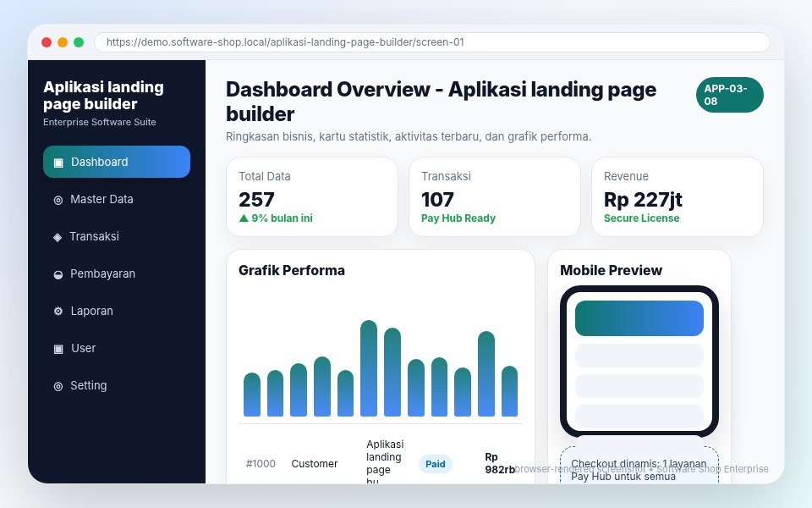Click the User square icon
The width and height of the screenshot is (812, 508).
pyautogui.click(x=58, y=348)
